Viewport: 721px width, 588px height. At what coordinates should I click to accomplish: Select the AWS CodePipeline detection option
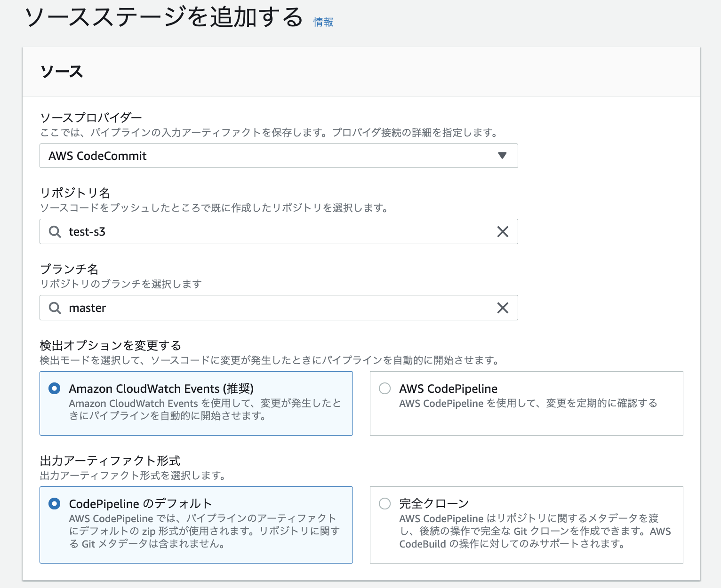click(x=385, y=388)
